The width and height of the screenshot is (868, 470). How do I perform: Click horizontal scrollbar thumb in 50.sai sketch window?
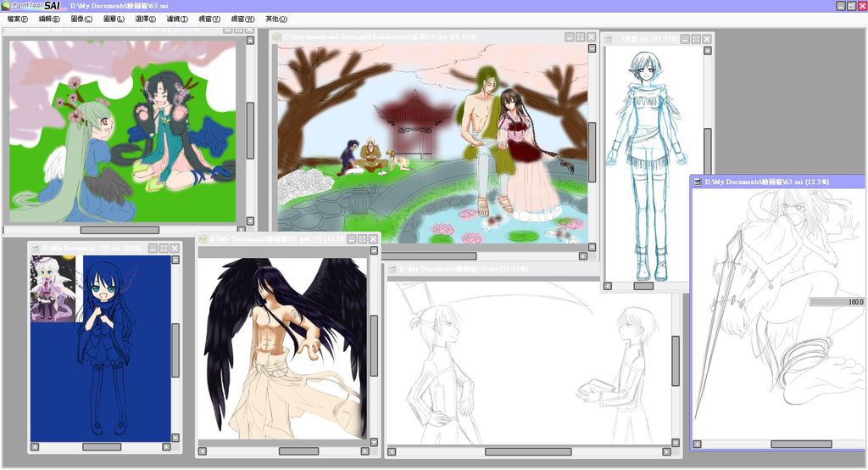click(528, 451)
